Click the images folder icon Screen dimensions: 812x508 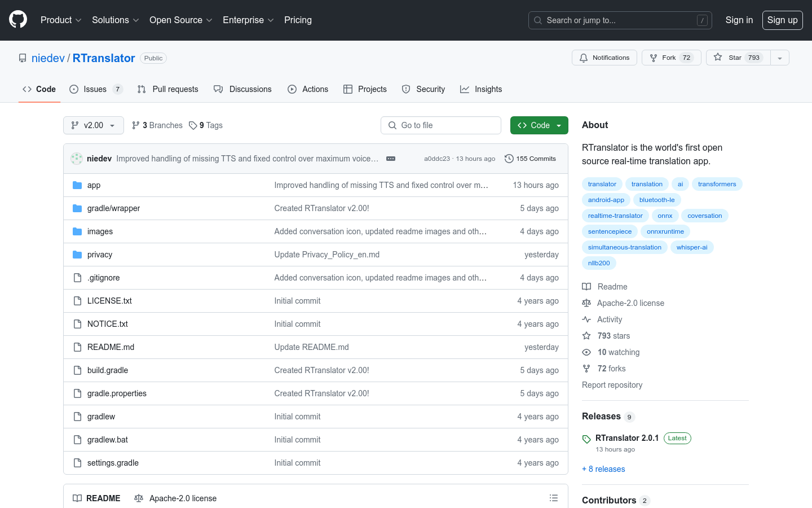[x=77, y=231]
